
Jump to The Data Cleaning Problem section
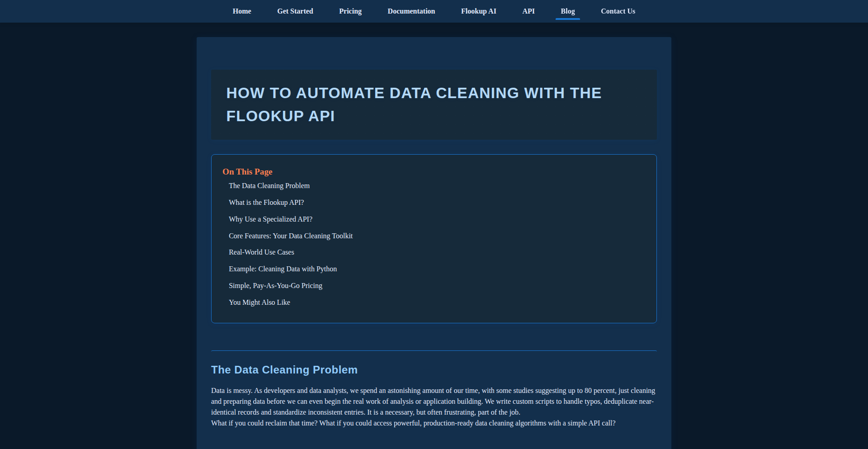[269, 186]
